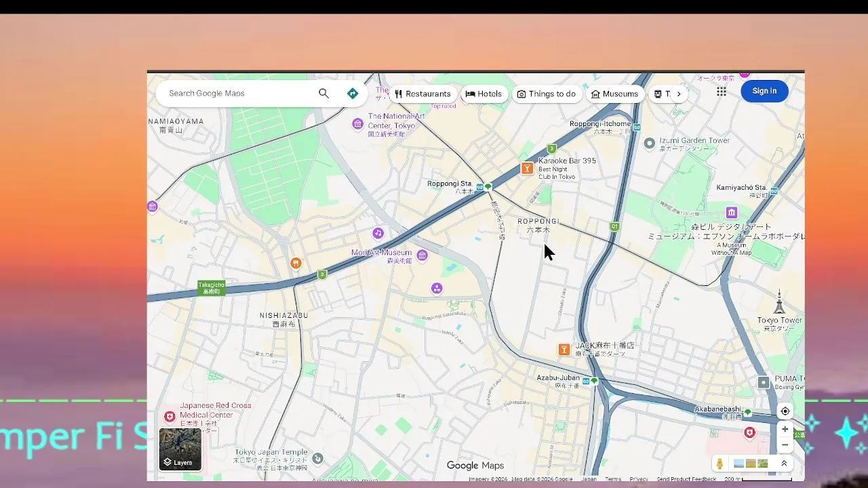Expand the imagery strip with double chevron
Image resolution: width=868 pixels, height=488 pixels.
pos(784,464)
